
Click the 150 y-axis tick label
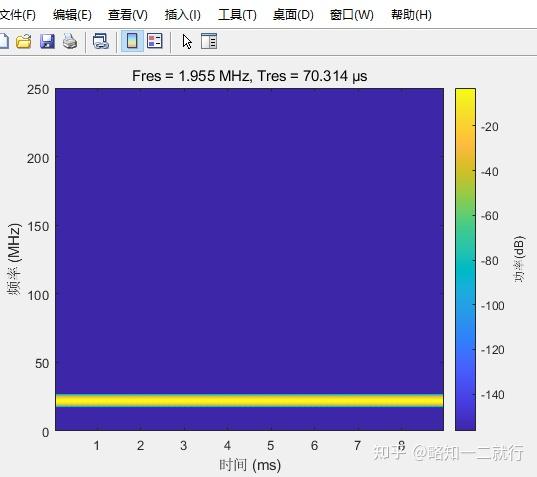click(x=38, y=226)
